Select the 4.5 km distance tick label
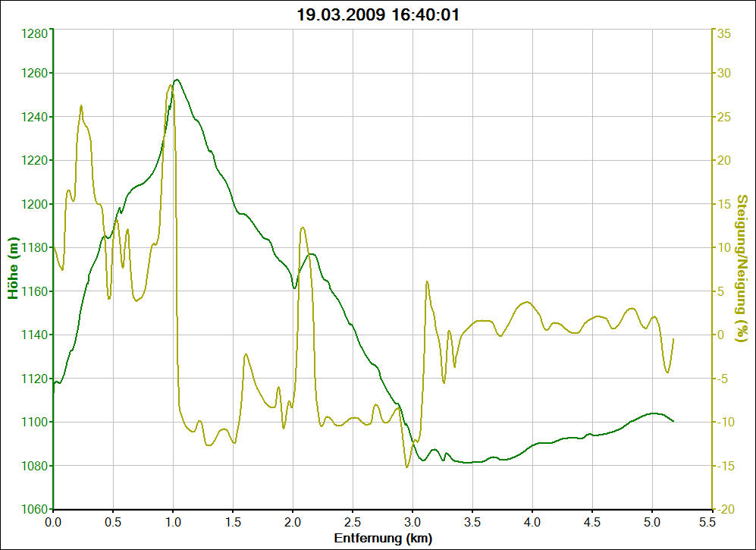 592,523
